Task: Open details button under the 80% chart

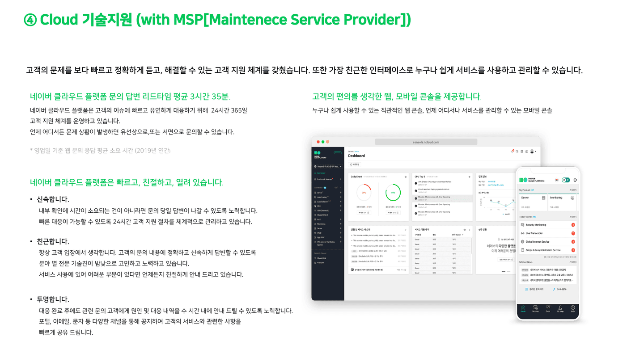Action: coord(393,213)
